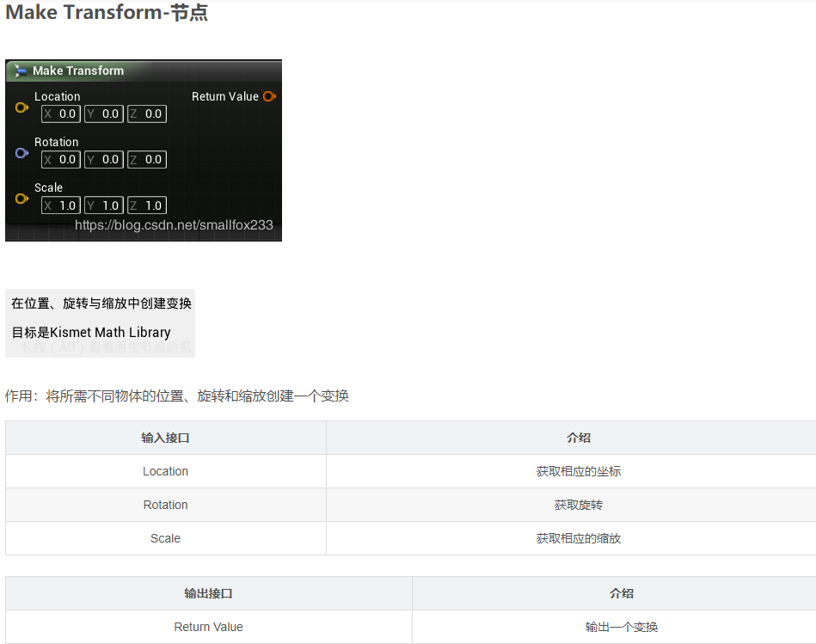Click the Make Transform function icon
816x644 pixels.
(x=21, y=71)
